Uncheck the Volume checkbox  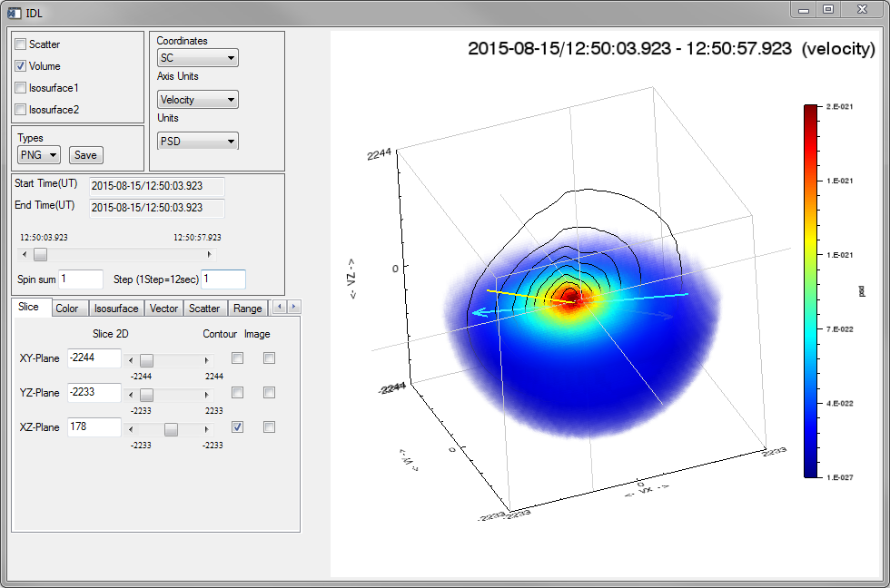click(21, 66)
